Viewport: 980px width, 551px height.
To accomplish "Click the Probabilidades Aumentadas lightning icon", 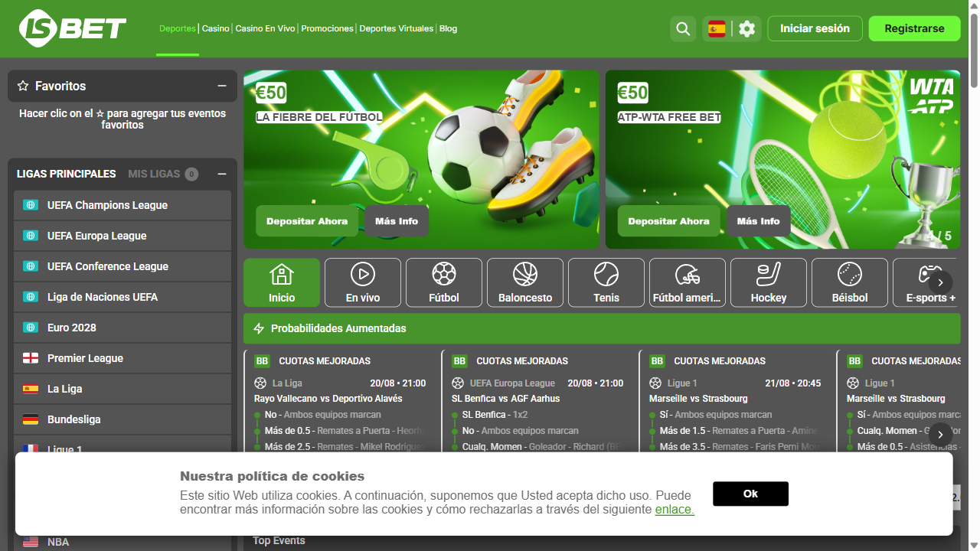I will point(259,328).
